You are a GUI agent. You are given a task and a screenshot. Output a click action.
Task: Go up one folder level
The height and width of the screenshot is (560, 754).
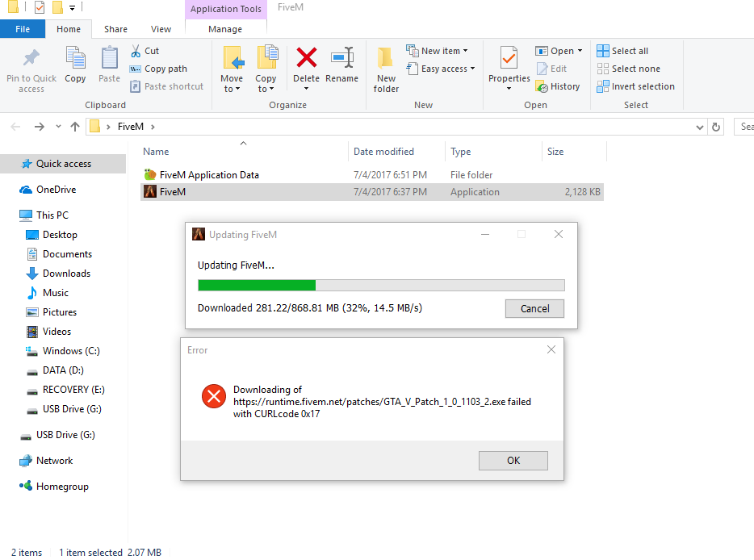tap(74, 127)
